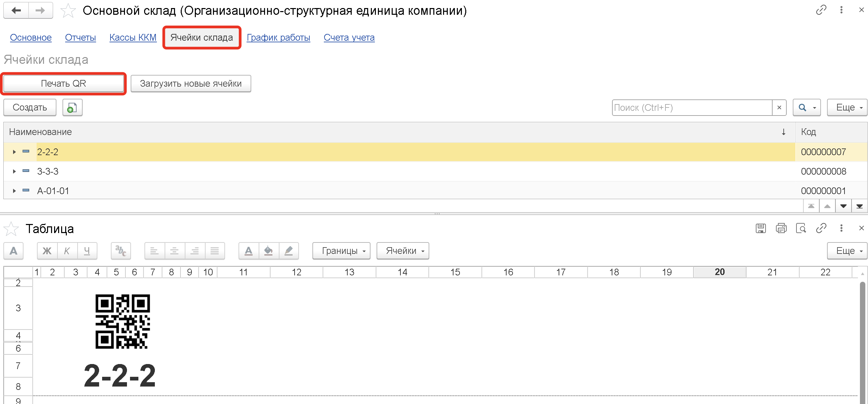Click the text style abc icon
The height and width of the screenshot is (404, 868).
coord(121,251)
